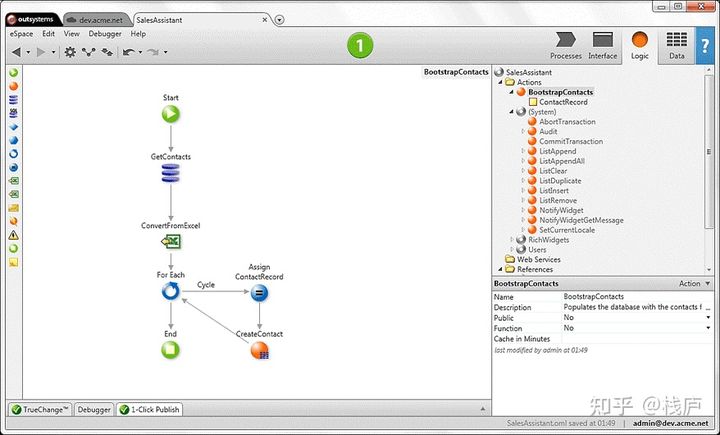Viewport: 720px width, 435px height.
Task: Select the End node on canvas
Action: tap(170, 350)
